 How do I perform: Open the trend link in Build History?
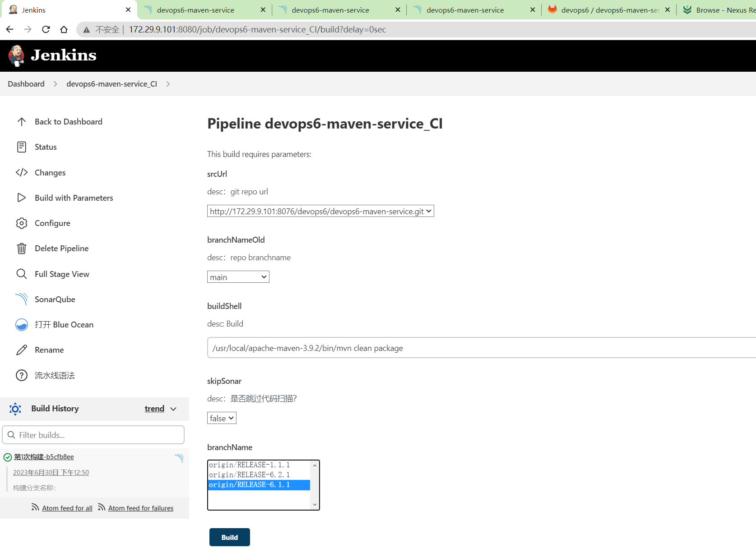tap(154, 409)
